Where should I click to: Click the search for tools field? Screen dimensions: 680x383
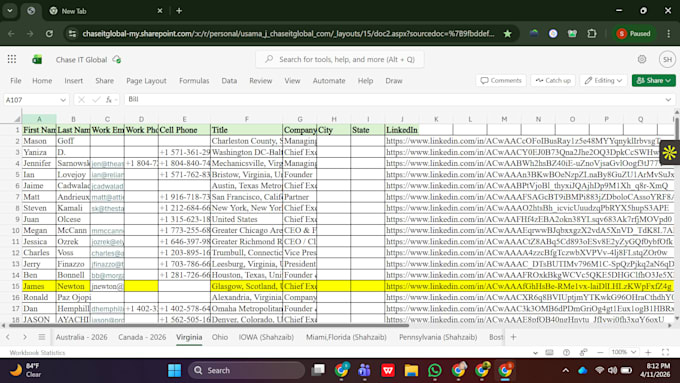pyautogui.click(x=340, y=59)
